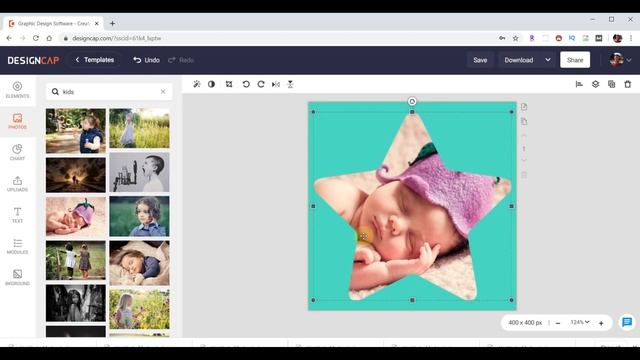Click the DesignCap logo
This screenshot has height=360, width=640.
click(33, 60)
